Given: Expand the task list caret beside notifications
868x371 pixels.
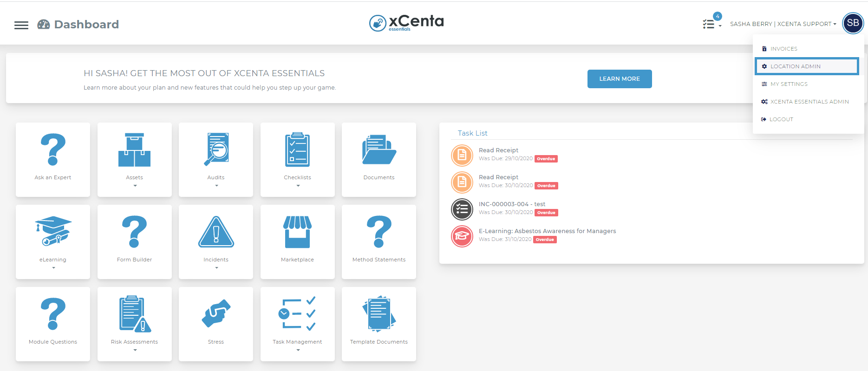Looking at the screenshot, I should click(x=720, y=26).
